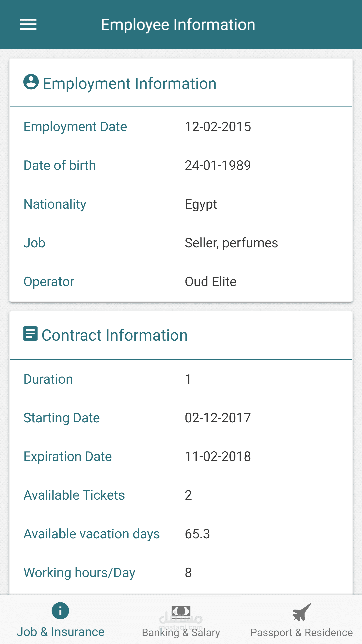Screen dimensions: 362x644
Task: Tap the Job value Seller, perfumes
Action: (x=231, y=243)
